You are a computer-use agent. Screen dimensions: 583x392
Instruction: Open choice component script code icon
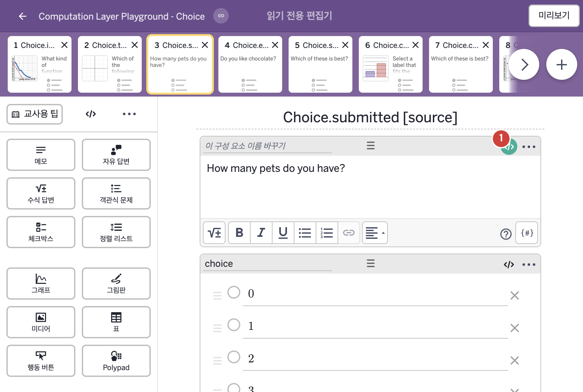point(509,265)
